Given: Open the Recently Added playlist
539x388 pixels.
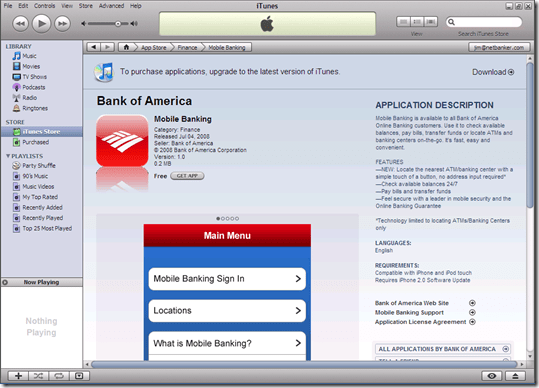Looking at the screenshot, I should pyautogui.click(x=42, y=207).
